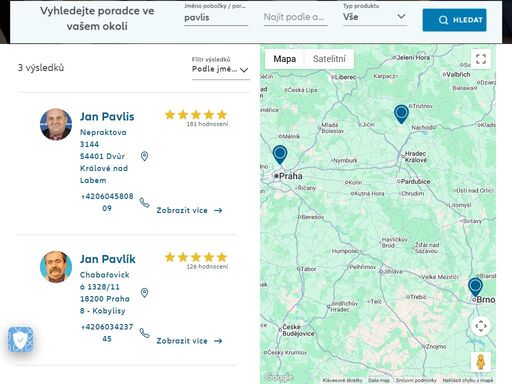Click the star rating of Jan Pavlis
The height and width of the screenshot is (384, 512).
pyautogui.click(x=196, y=115)
